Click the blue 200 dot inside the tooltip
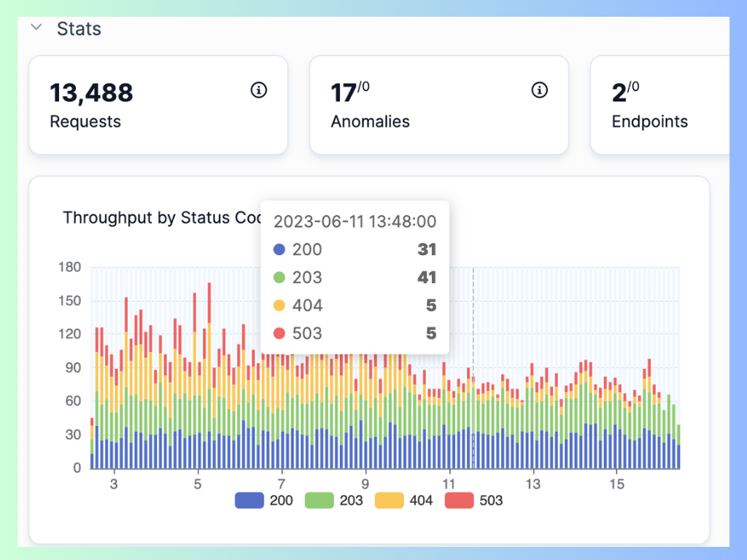The width and height of the screenshot is (747, 560). click(x=279, y=249)
